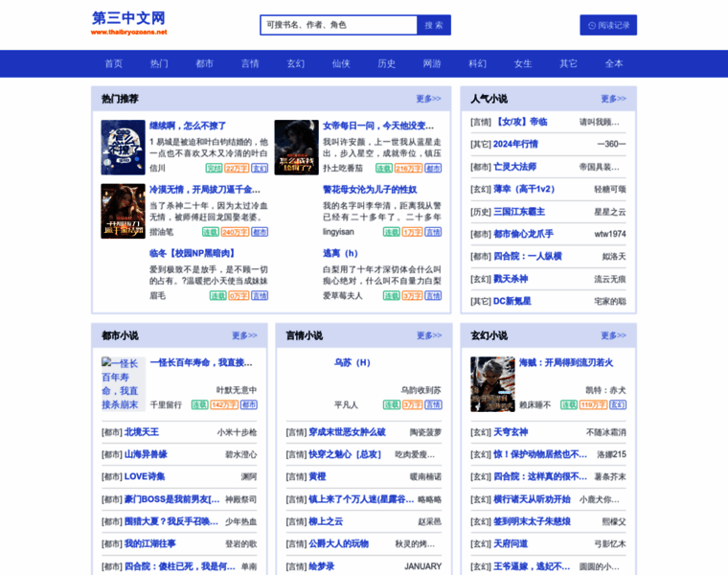Image resolution: width=728 pixels, height=575 pixels.
Task: Open cover thumbnail of 女帝每日一问
Action: click(x=297, y=148)
